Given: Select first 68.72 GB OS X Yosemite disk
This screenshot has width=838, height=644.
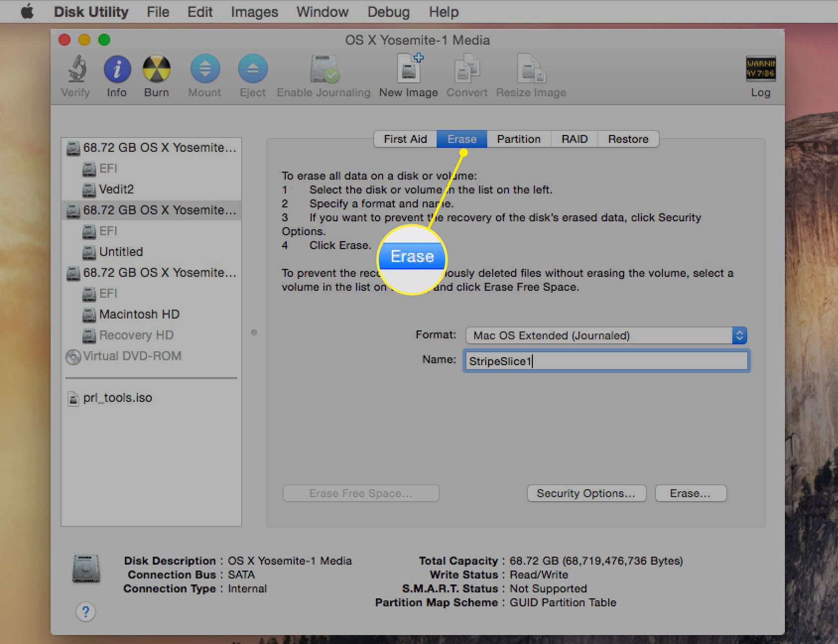Looking at the screenshot, I should pos(151,148).
